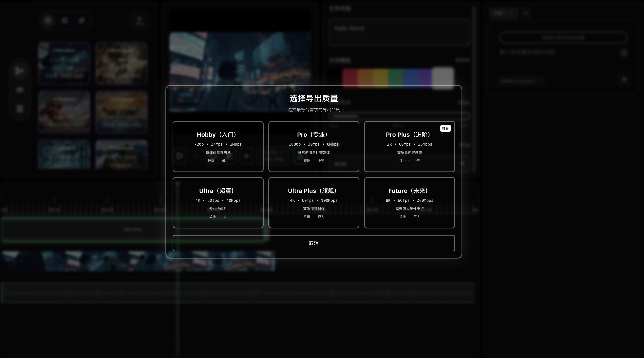Pick the Ultra (超清) 4K export option
Viewport: 644px width, 358px height.
[218, 203]
